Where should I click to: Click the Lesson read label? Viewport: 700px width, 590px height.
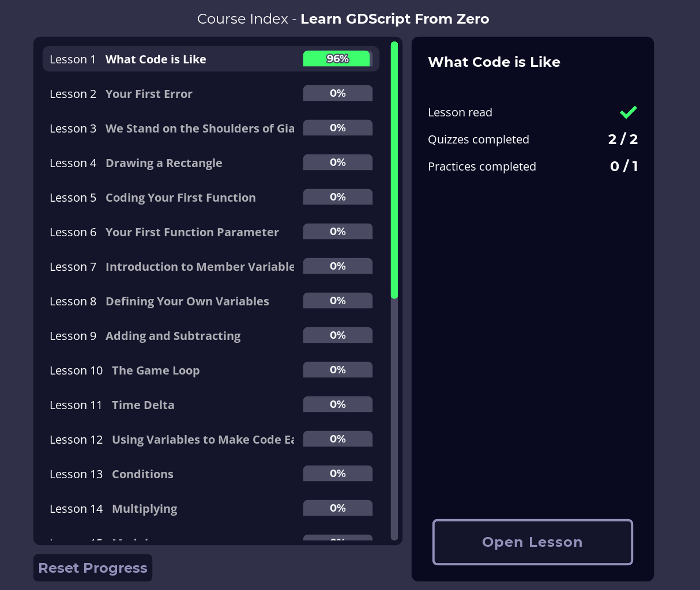(x=460, y=112)
